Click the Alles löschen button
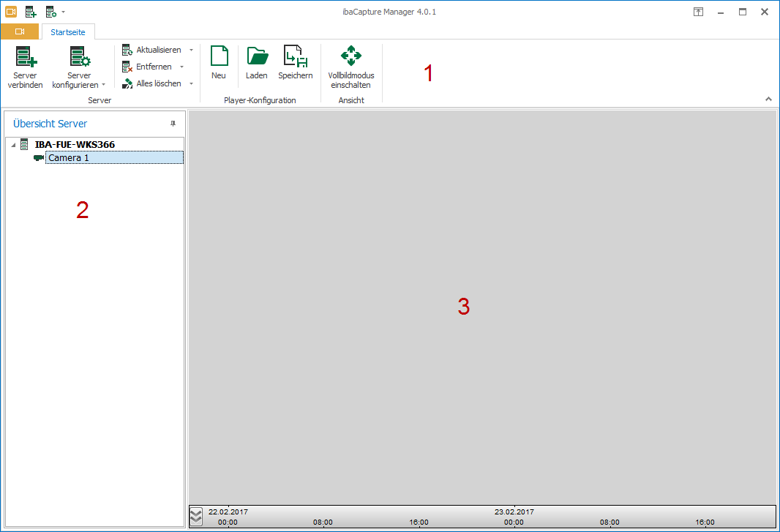This screenshot has height=532, width=780. [152, 83]
